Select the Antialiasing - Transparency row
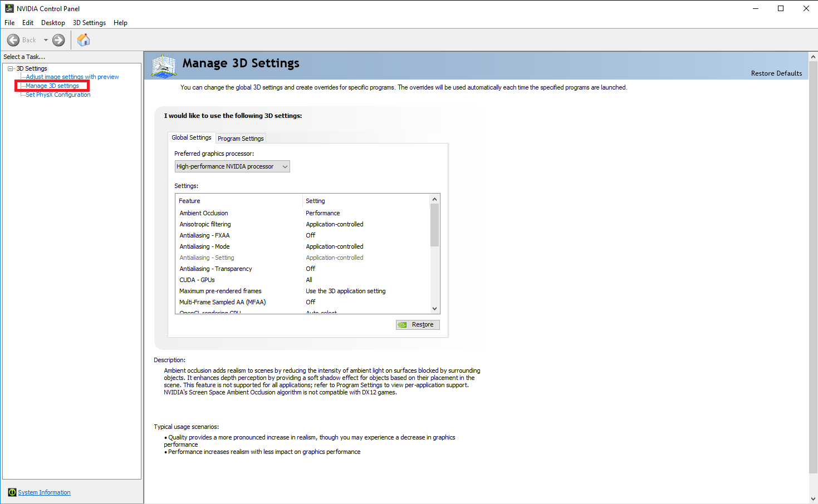818x504 pixels. (303, 269)
